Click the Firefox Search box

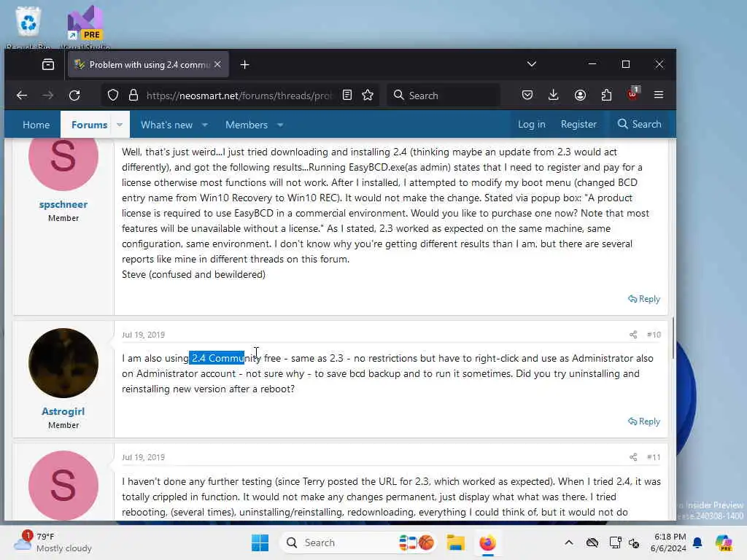[444, 96]
